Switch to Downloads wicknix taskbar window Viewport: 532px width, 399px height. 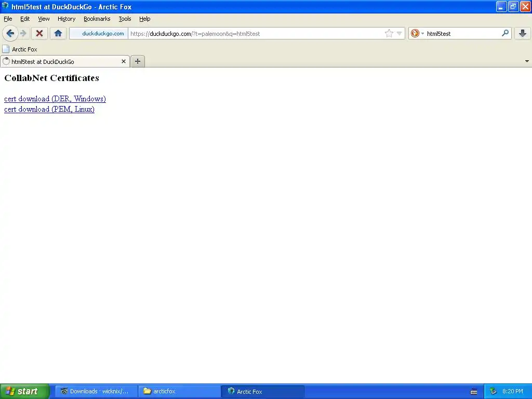point(96,391)
